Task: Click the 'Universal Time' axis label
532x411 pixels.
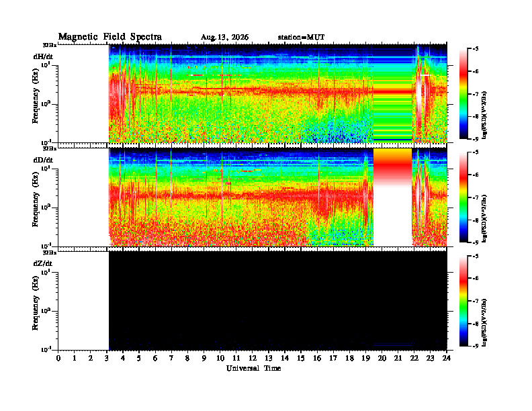Action: click(253, 368)
